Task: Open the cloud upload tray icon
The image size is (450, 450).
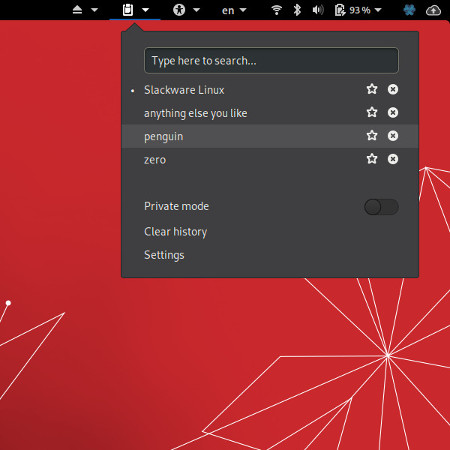Action: tap(433, 10)
